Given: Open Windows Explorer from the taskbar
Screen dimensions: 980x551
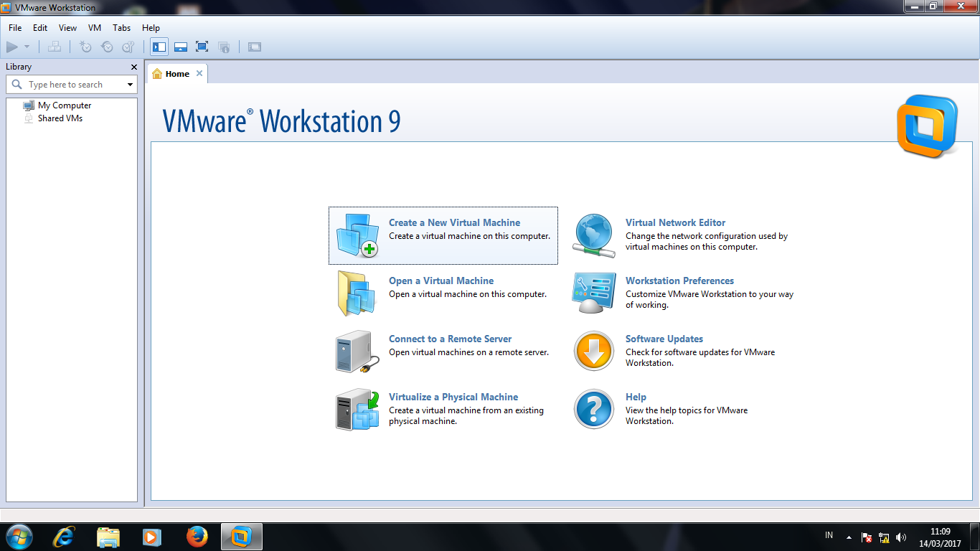Looking at the screenshot, I should tap(108, 537).
